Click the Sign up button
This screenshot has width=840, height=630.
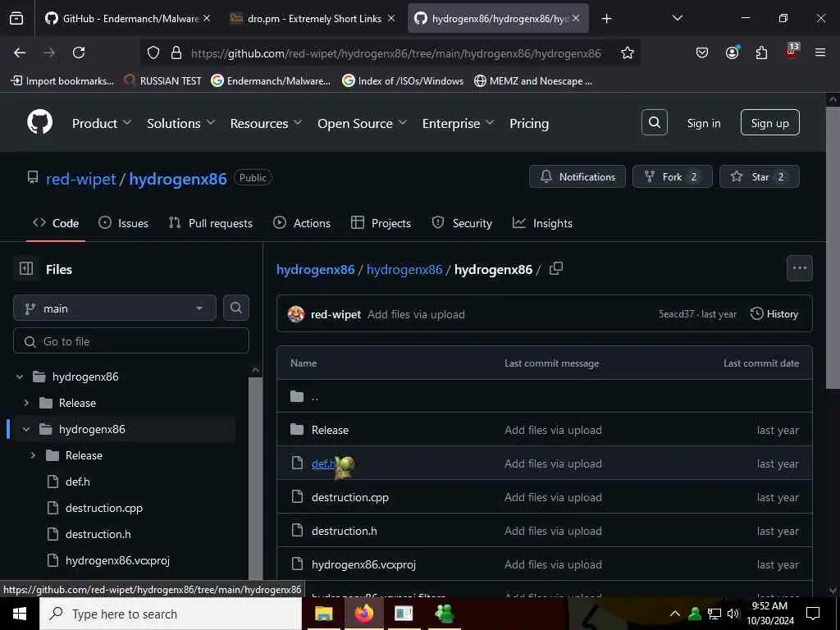769,123
